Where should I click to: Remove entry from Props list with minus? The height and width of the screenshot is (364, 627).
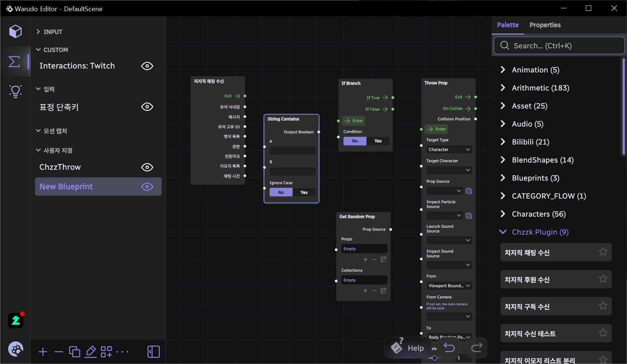pyautogui.click(x=374, y=259)
